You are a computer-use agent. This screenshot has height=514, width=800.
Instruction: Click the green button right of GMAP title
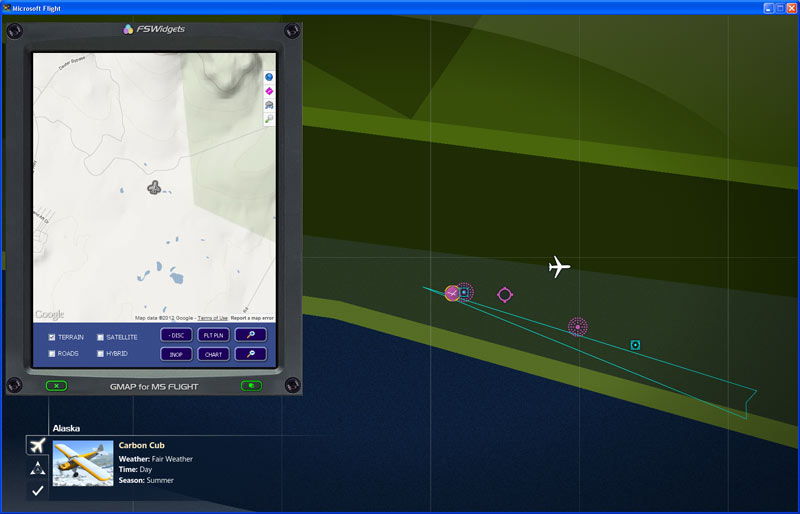(x=251, y=386)
